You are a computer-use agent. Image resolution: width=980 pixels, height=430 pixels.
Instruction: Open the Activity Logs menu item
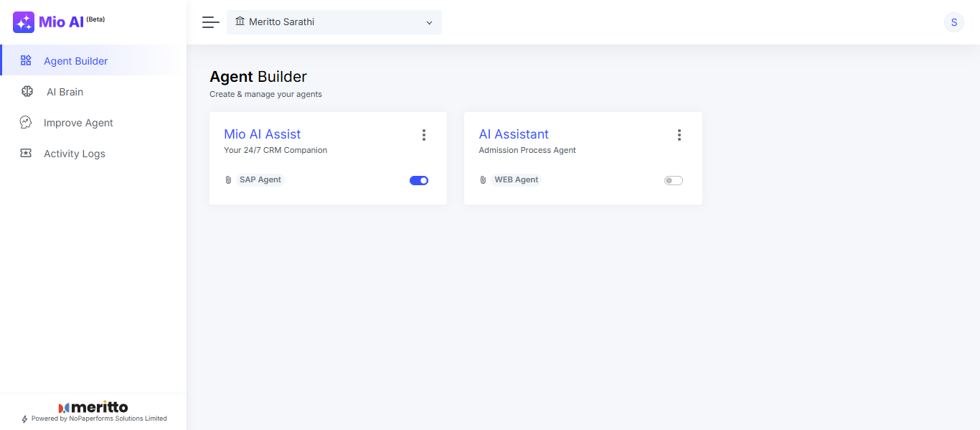74,154
